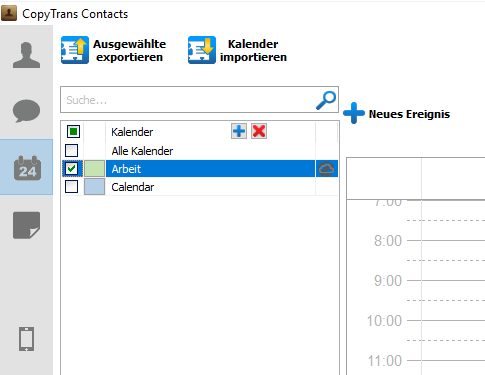Check the Alle Kalender checkbox
The image size is (485, 375).
71,150
